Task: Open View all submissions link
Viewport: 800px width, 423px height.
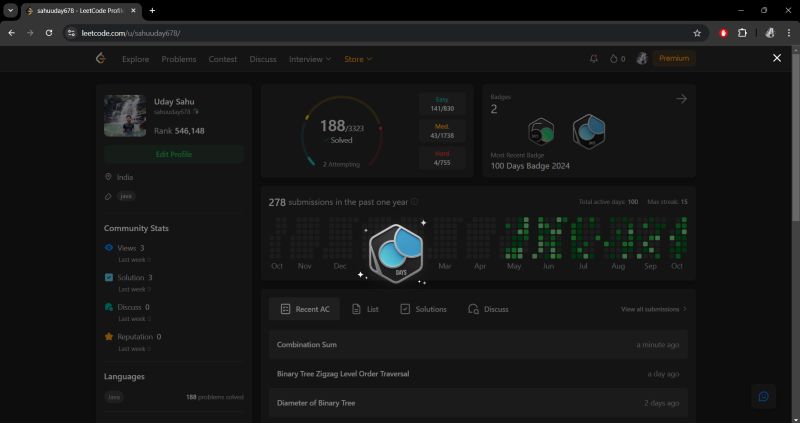Action: pyautogui.click(x=654, y=309)
